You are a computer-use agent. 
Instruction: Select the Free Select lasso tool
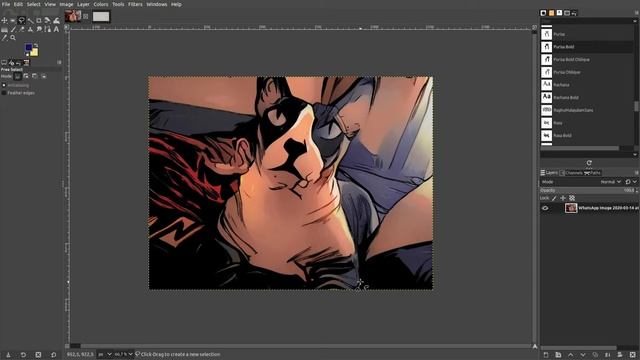click(x=21, y=20)
